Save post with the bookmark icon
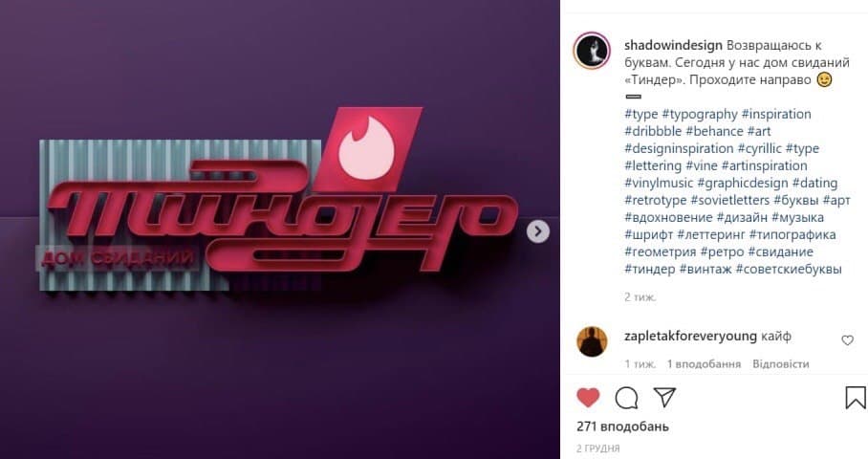Screen dimensions: 868x459 click(x=856, y=398)
